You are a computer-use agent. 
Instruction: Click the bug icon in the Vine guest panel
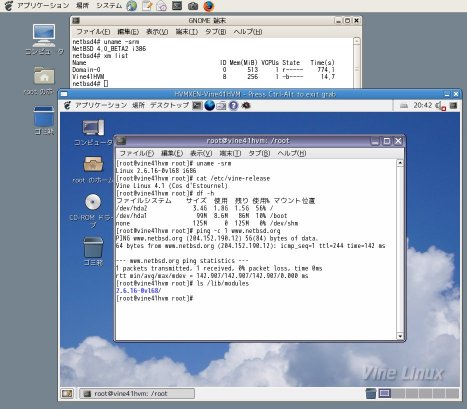(246, 106)
